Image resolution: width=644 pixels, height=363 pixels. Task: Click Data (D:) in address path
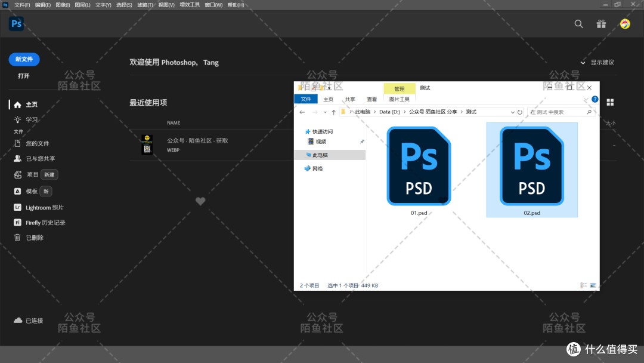click(x=389, y=112)
